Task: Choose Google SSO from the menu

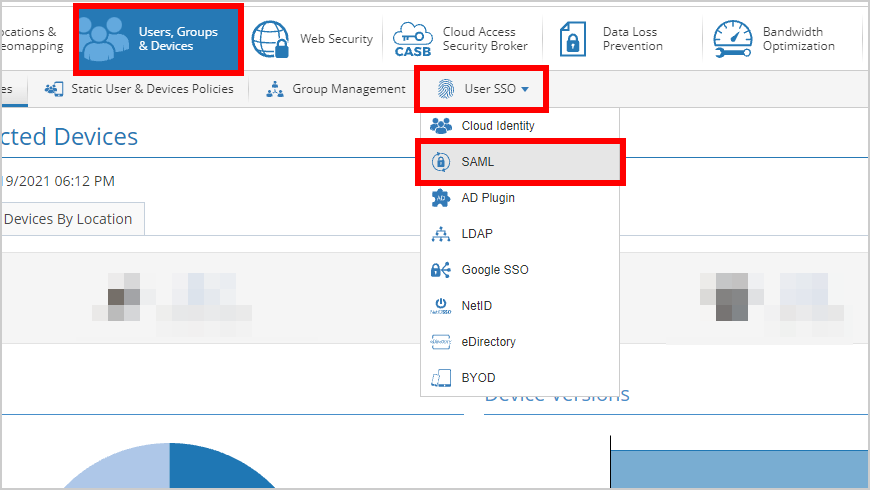Action: (520, 270)
